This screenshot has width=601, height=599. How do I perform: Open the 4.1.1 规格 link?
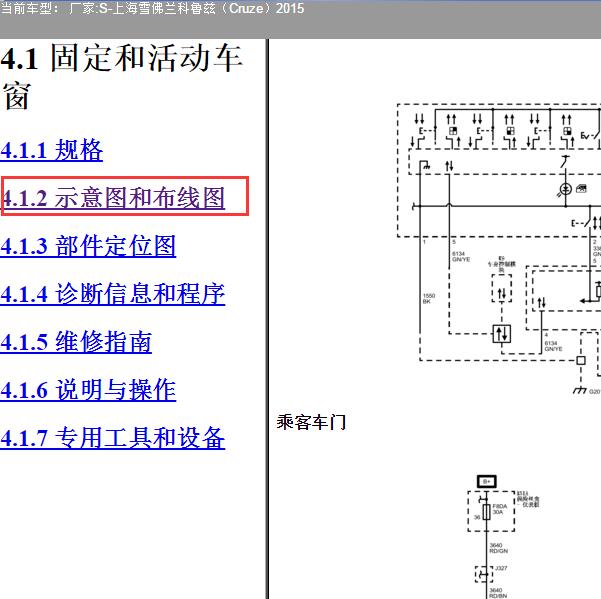[51, 150]
